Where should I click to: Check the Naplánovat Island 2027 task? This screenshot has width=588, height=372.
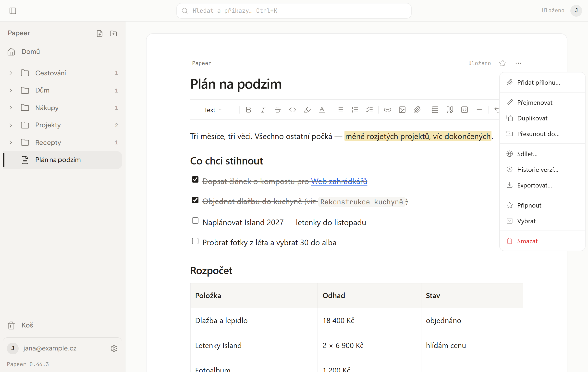point(195,221)
